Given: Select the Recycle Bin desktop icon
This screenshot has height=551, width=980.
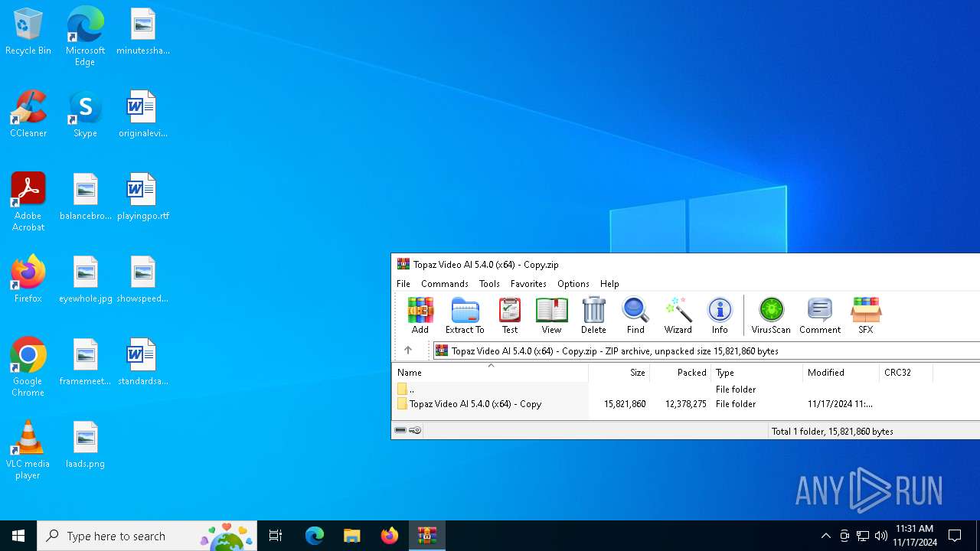Looking at the screenshot, I should pos(28,32).
